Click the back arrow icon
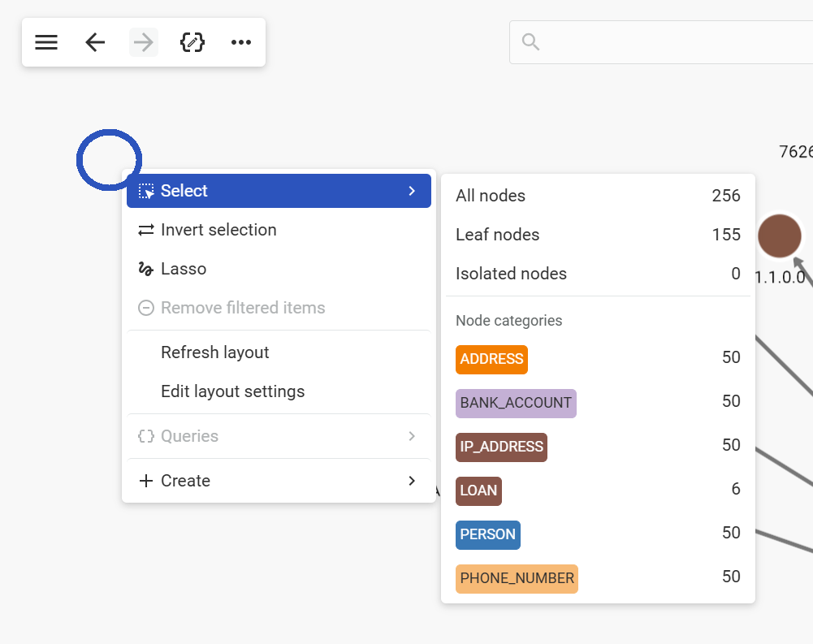This screenshot has height=644, width=813. pyautogui.click(x=95, y=42)
